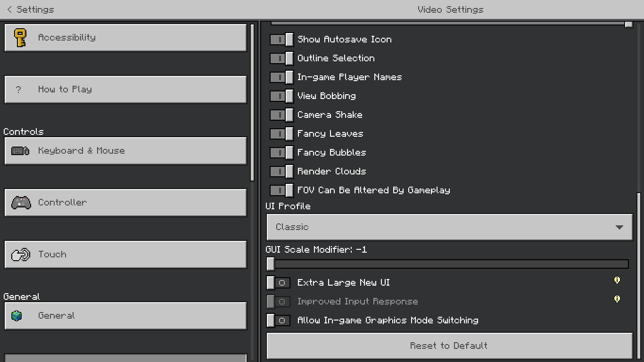Disable the View Bobbing toggle

pos(281,96)
